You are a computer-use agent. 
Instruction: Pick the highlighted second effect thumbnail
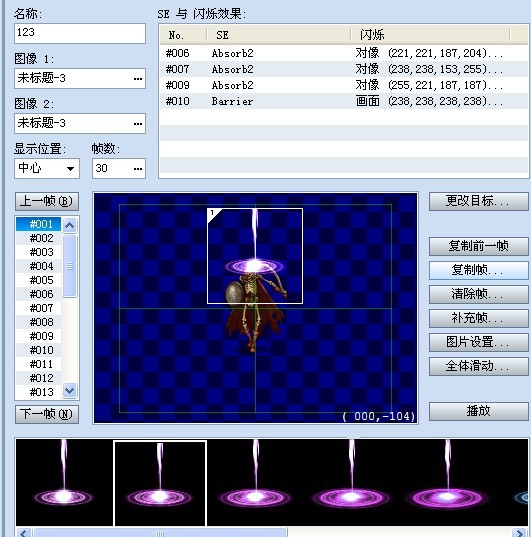160,483
